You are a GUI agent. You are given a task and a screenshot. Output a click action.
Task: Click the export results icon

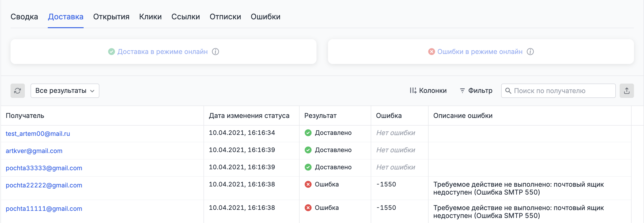pos(627,90)
